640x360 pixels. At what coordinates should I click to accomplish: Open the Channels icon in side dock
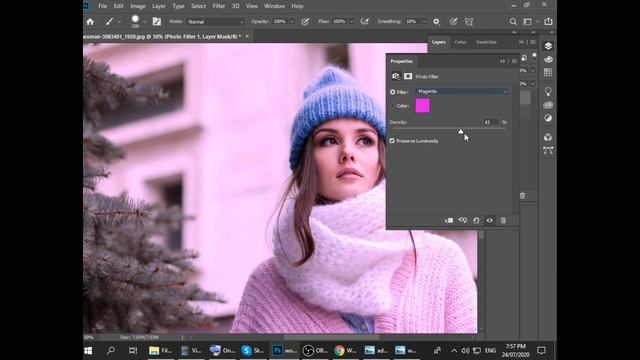[x=548, y=137]
